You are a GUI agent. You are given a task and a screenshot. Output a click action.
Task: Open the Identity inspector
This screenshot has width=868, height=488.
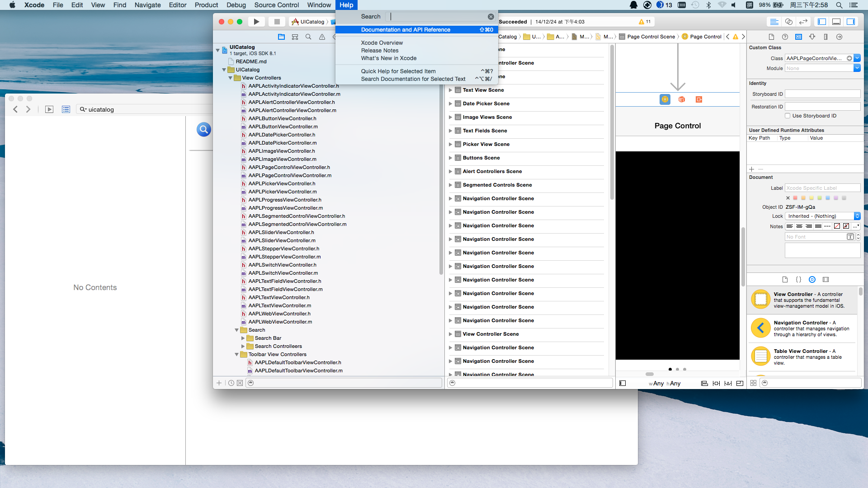tap(798, 37)
